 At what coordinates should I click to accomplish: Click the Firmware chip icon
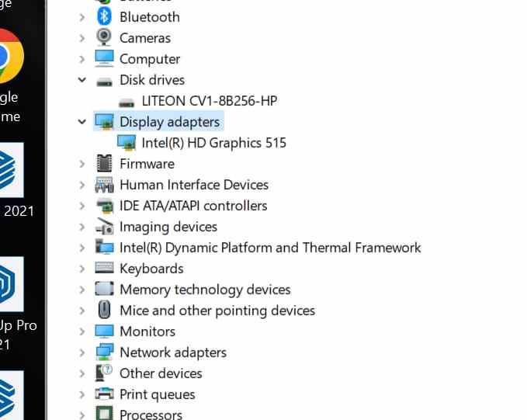click(104, 164)
